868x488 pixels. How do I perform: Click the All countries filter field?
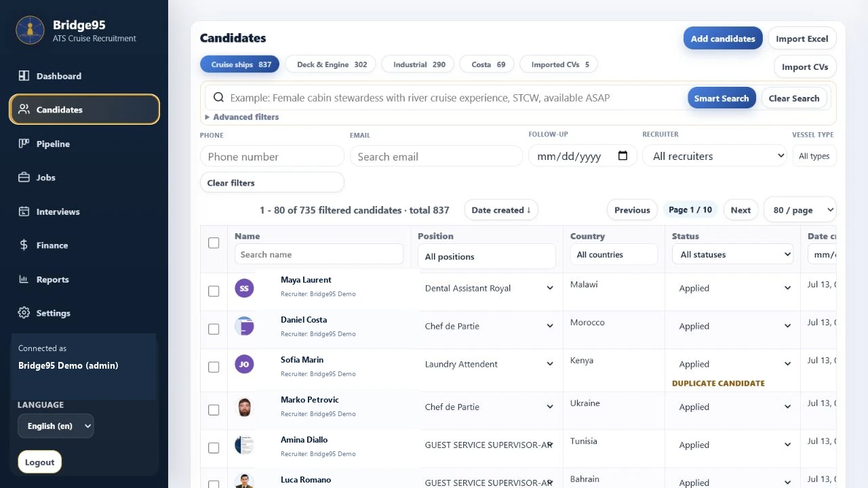coord(614,254)
